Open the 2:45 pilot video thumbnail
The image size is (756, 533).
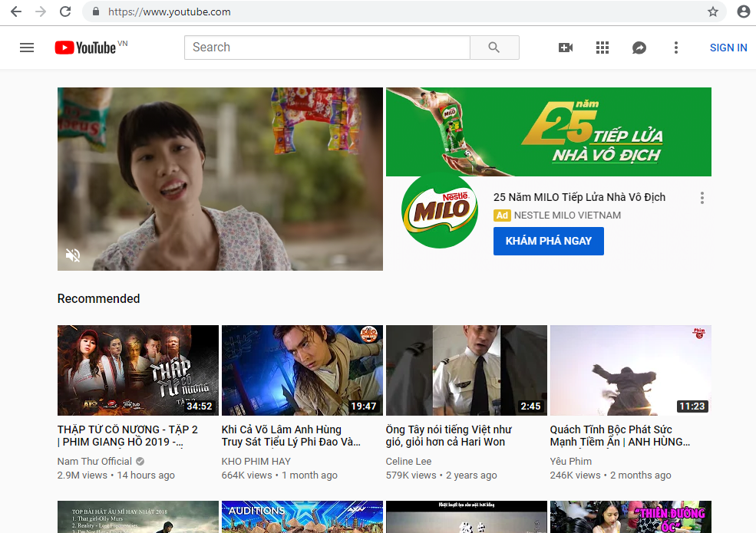click(467, 370)
